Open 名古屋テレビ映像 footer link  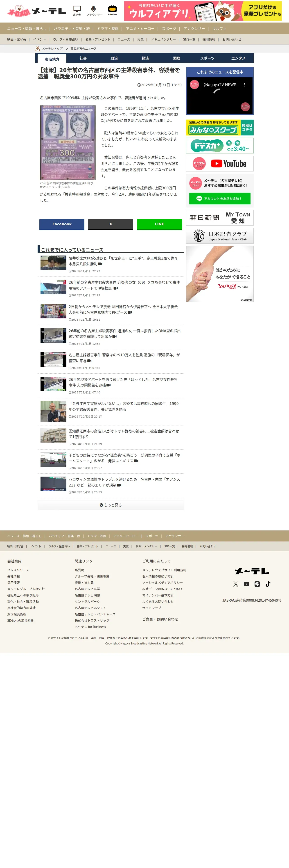pos(87,595)
